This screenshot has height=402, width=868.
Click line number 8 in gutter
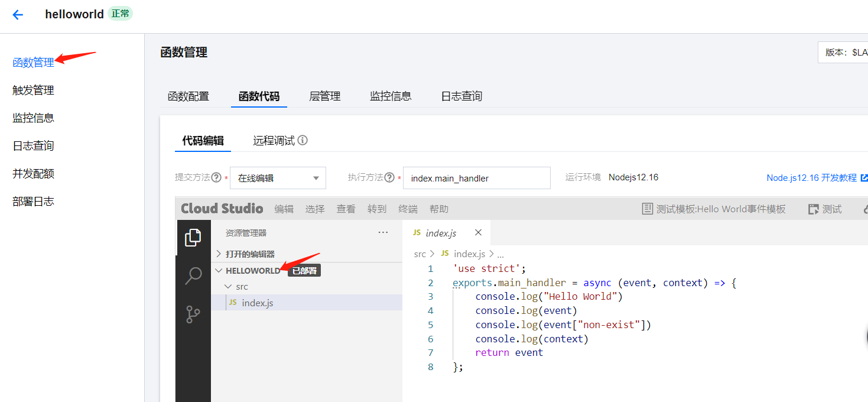click(431, 367)
